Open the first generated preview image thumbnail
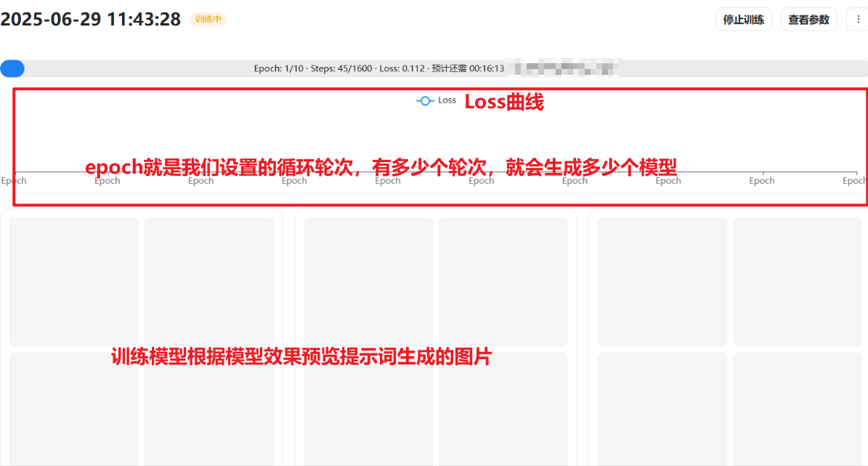 73,281
